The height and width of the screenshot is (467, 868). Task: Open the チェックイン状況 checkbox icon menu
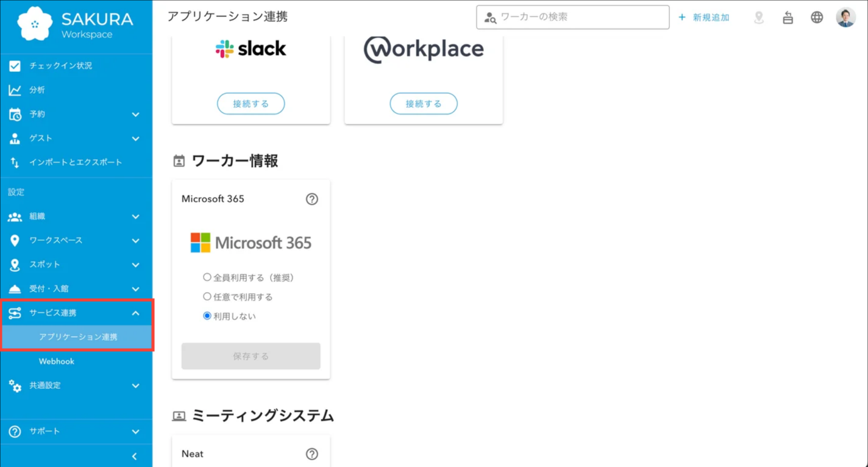[15, 66]
